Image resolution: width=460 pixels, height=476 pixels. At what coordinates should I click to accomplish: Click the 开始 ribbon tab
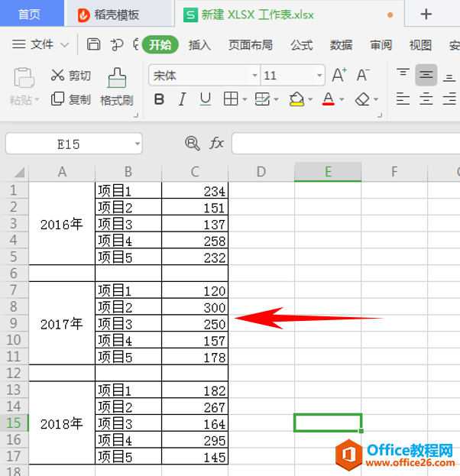[160, 45]
